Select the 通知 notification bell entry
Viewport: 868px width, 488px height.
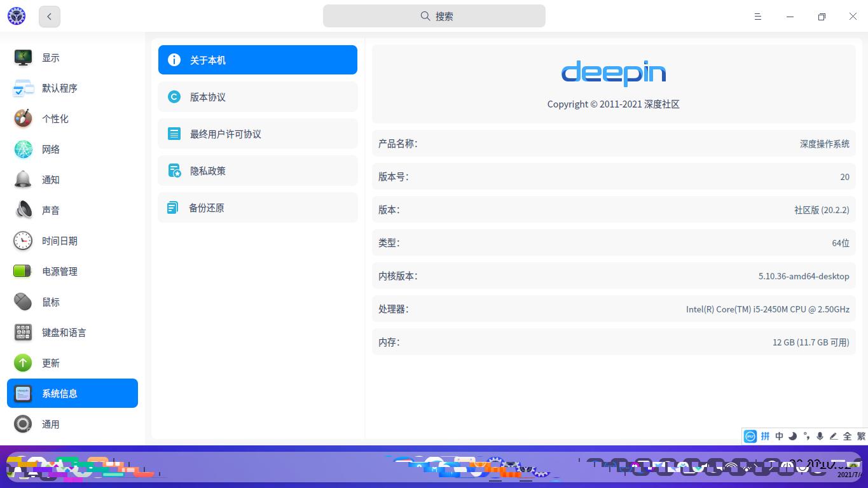[x=72, y=179]
